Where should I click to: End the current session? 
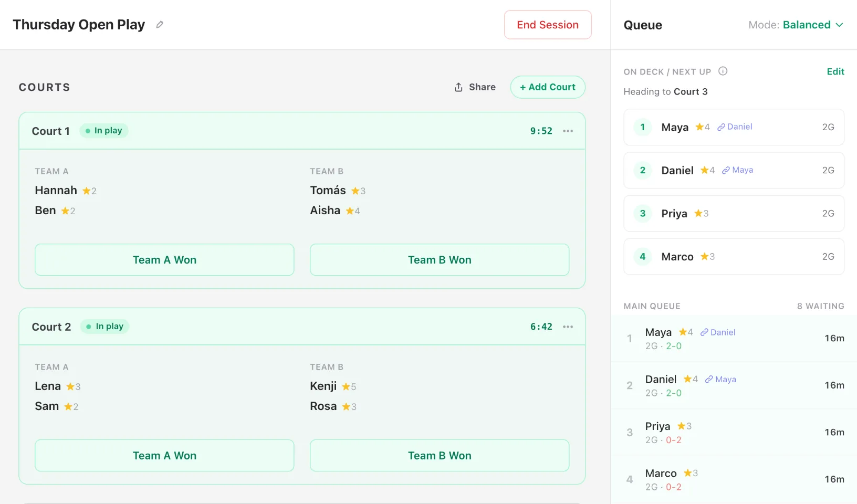(548, 25)
